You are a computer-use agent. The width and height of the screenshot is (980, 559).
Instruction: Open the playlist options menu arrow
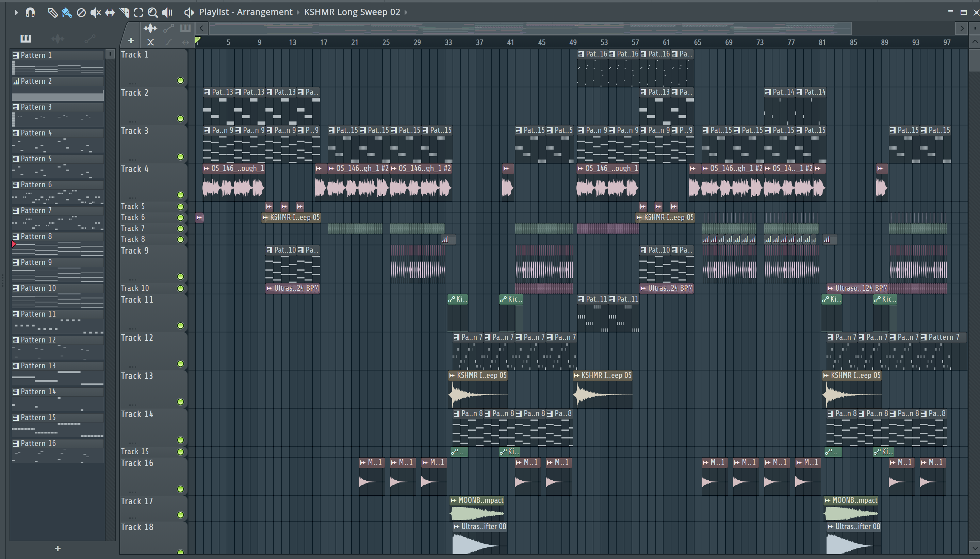16,13
